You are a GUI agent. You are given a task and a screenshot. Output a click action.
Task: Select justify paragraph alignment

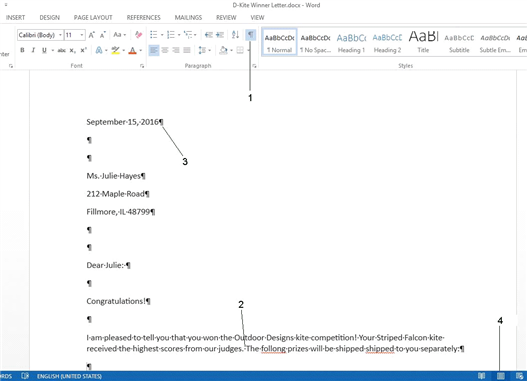(187, 50)
